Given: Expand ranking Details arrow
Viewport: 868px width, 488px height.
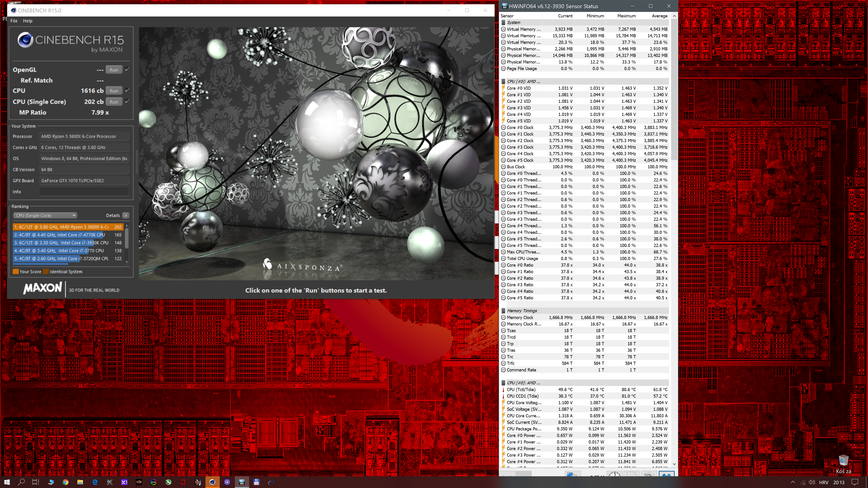Looking at the screenshot, I should pyautogui.click(x=126, y=215).
